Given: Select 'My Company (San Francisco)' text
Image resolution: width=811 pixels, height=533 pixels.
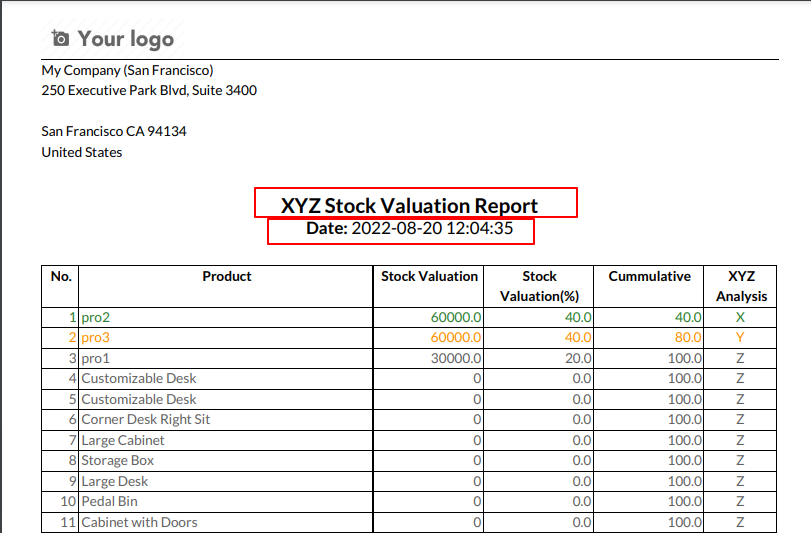Looking at the screenshot, I should [x=127, y=70].
